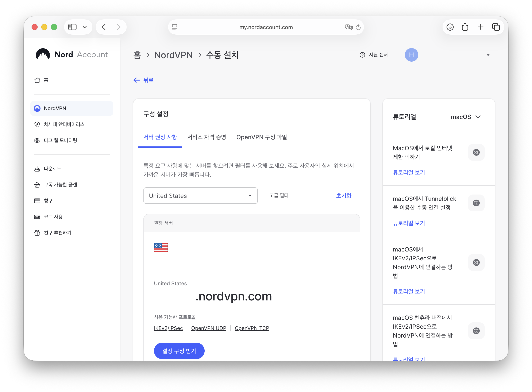Reset filters with 초기화
Screen dimensions: 532x392
click(344, 196)
